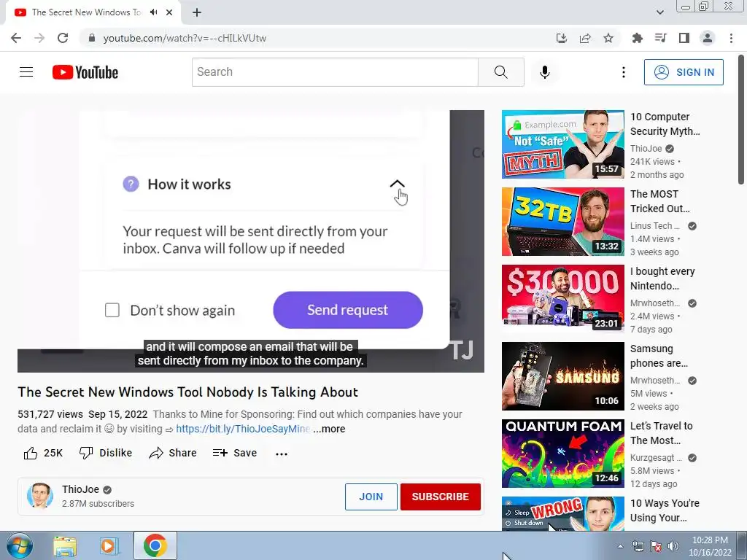Click the ThioJoe channel avatar
Screen dimensions: 747x560
[x=40, y=496]
